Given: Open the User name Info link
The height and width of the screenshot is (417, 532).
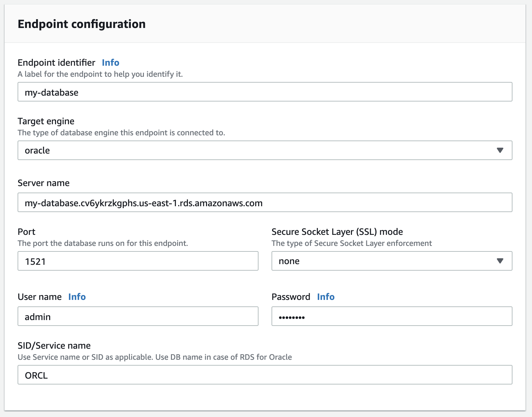Looking at the screenshot, I should pos(77,297).
